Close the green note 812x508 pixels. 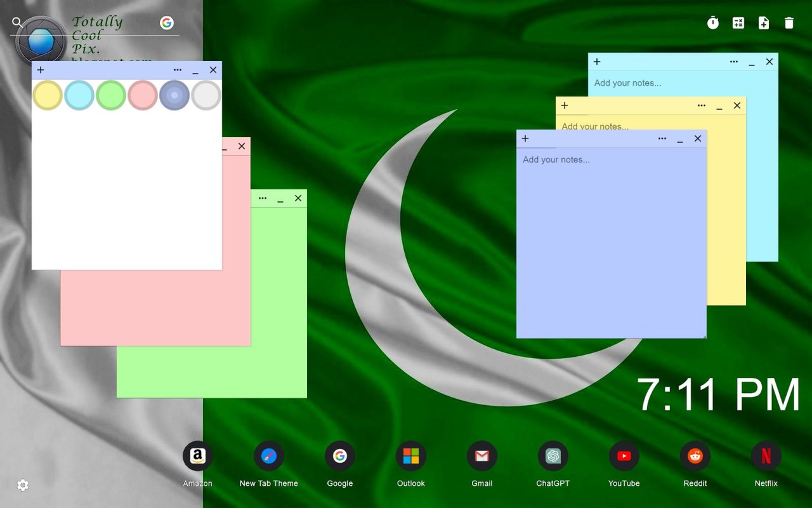click(298, 198)
